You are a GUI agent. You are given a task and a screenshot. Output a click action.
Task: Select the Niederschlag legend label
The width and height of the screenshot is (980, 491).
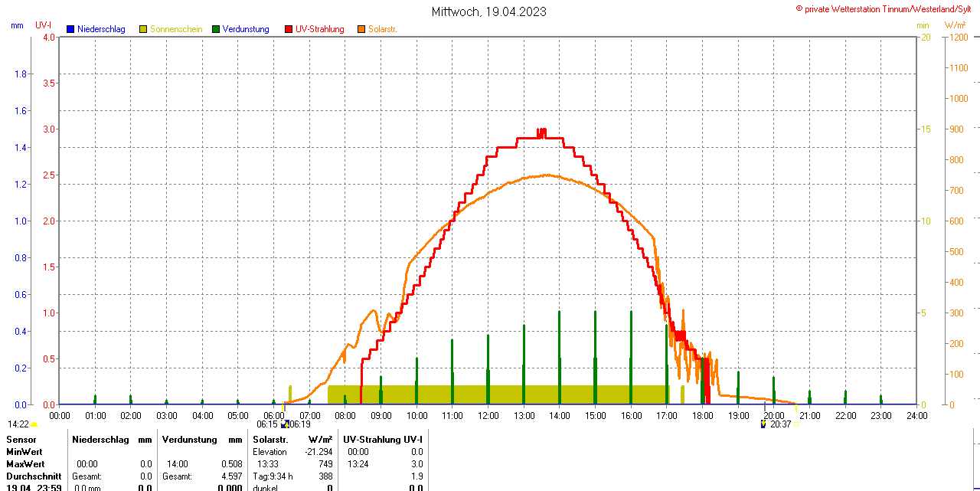click(101, 29)
